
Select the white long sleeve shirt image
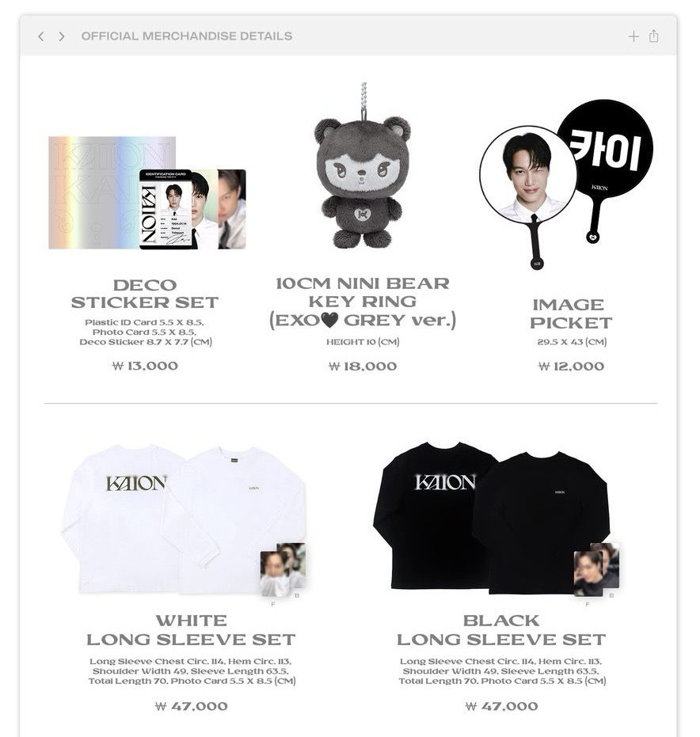(185, 519)
